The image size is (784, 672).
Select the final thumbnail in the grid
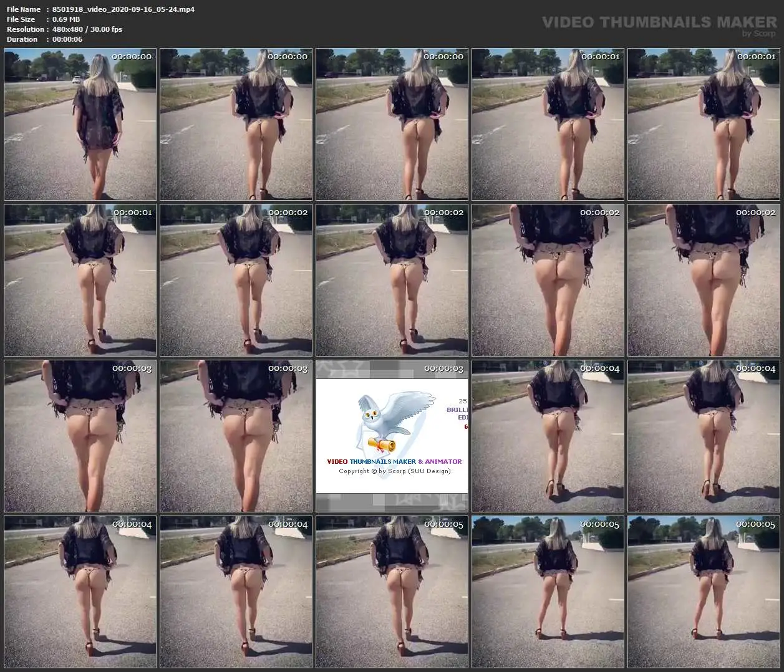pyautogui.click(x=704, y=592)
